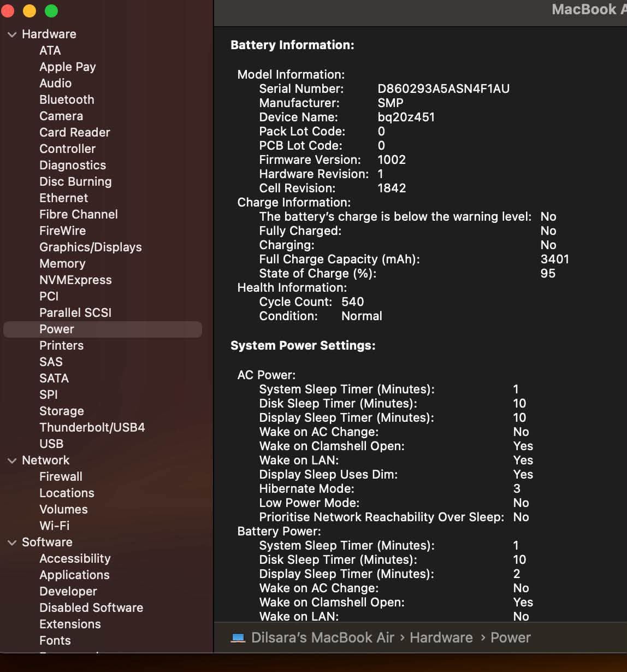Select Disabled Software in the sidebar
The image size is (627, 672).
click(91, 608)
